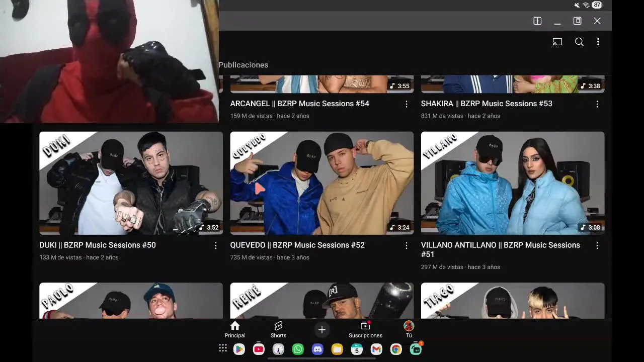Screen dimensions: 644x362
Task: Open the YouTube top bar three-dot menu
Action: pos(598,42)
